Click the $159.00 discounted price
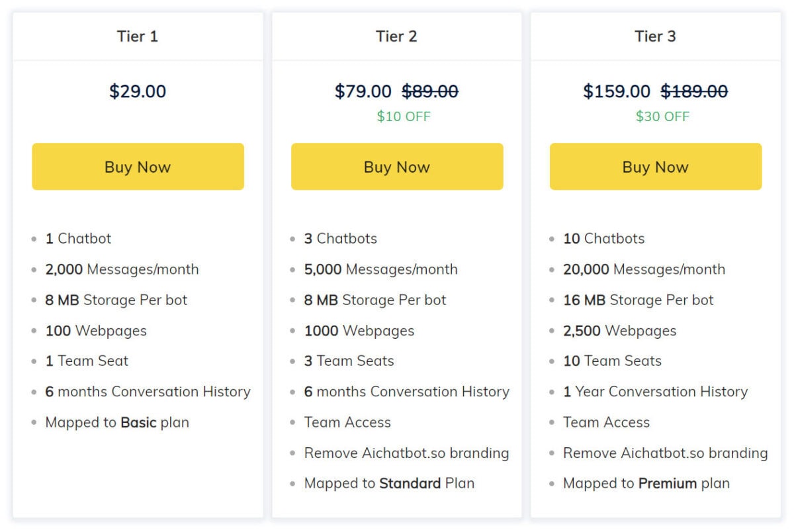Viewport: 794px width, 532px height. 617,91
